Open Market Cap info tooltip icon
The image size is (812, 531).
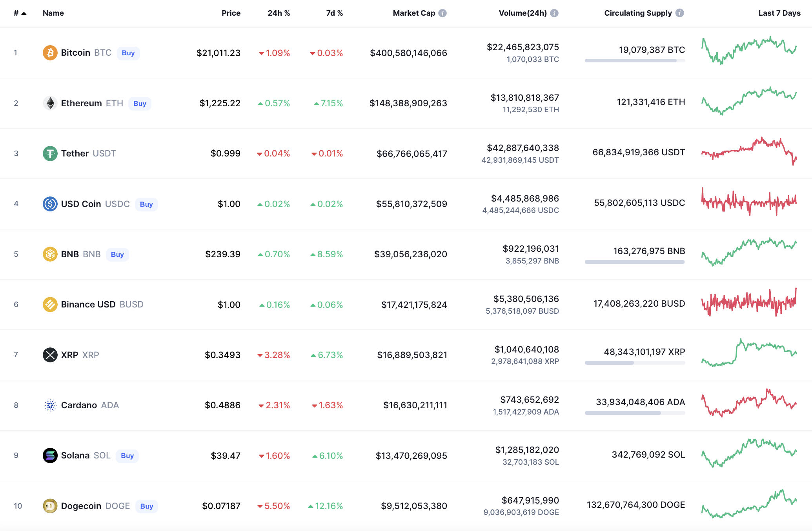point(442,13)
